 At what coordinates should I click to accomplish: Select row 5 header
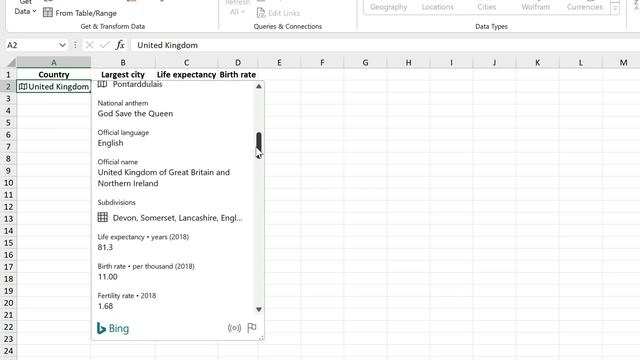click(x=8, y=122)
